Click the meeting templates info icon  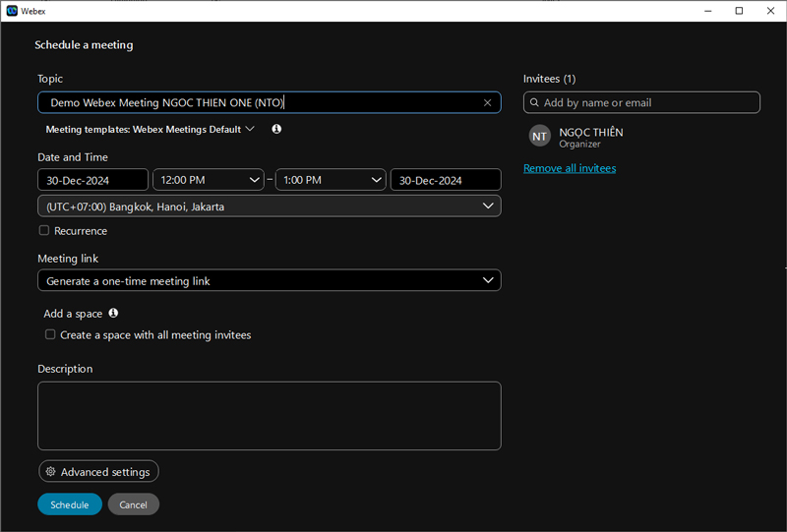click(276, 129)
